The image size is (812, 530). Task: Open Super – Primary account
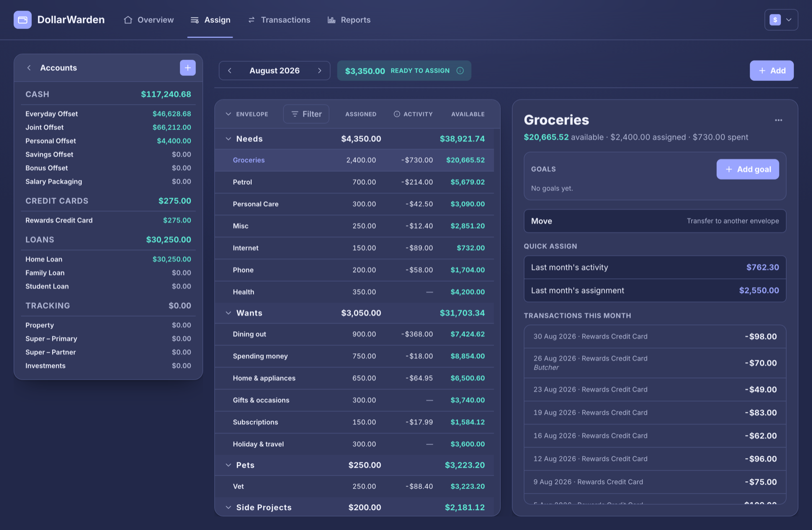pos(108,339)
